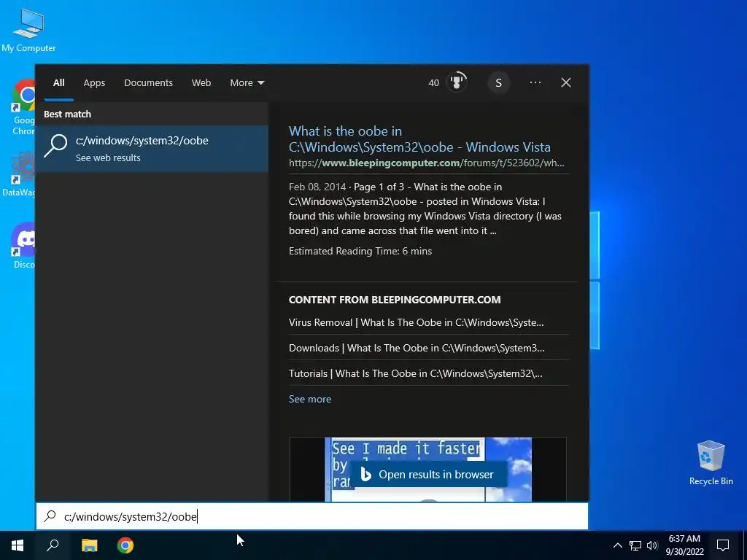Open File Explorer from the taskbar
747x560 pixels.
coord(89,545)
